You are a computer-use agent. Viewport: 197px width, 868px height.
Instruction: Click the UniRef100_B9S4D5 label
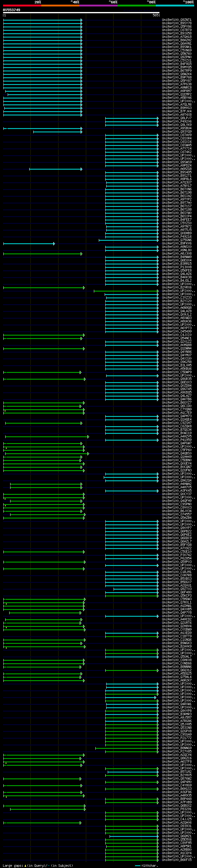click(x=177, y=172)
